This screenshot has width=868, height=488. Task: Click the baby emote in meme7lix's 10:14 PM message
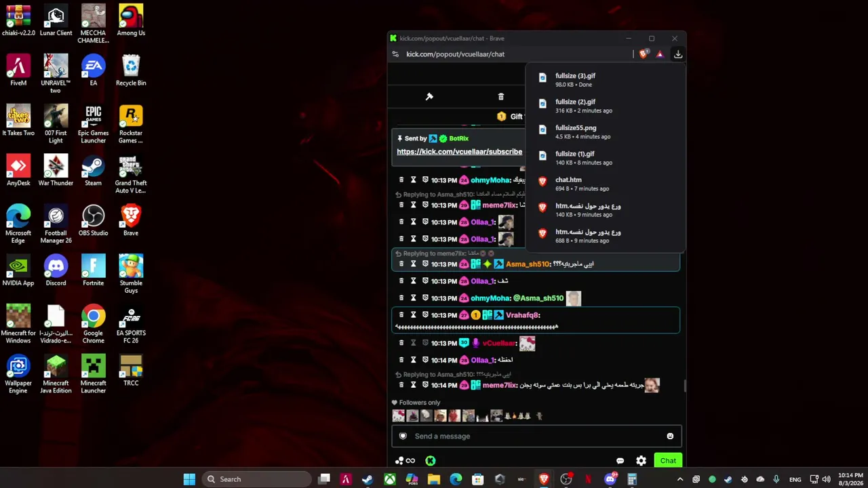tap(652, 385)
